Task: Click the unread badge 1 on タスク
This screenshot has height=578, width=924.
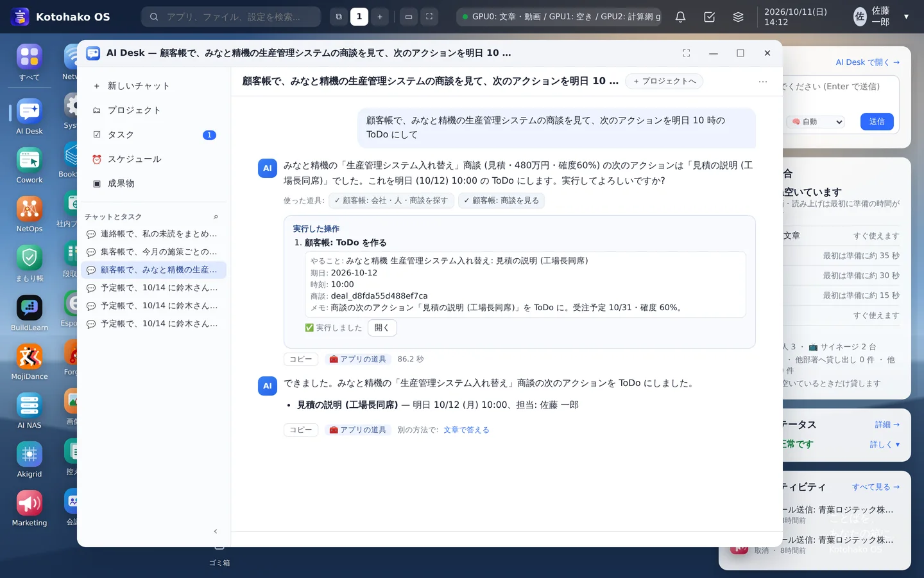Action: pos(209,135)
